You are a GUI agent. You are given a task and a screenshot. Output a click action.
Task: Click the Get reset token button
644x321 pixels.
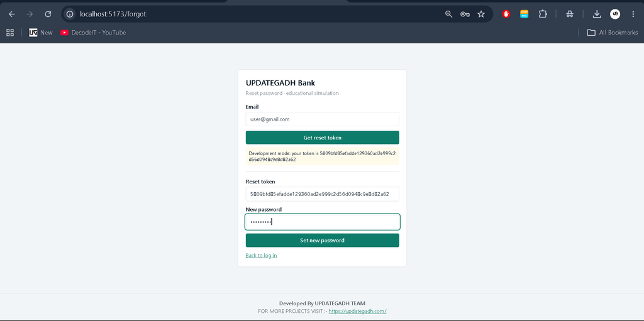[323, 138]
